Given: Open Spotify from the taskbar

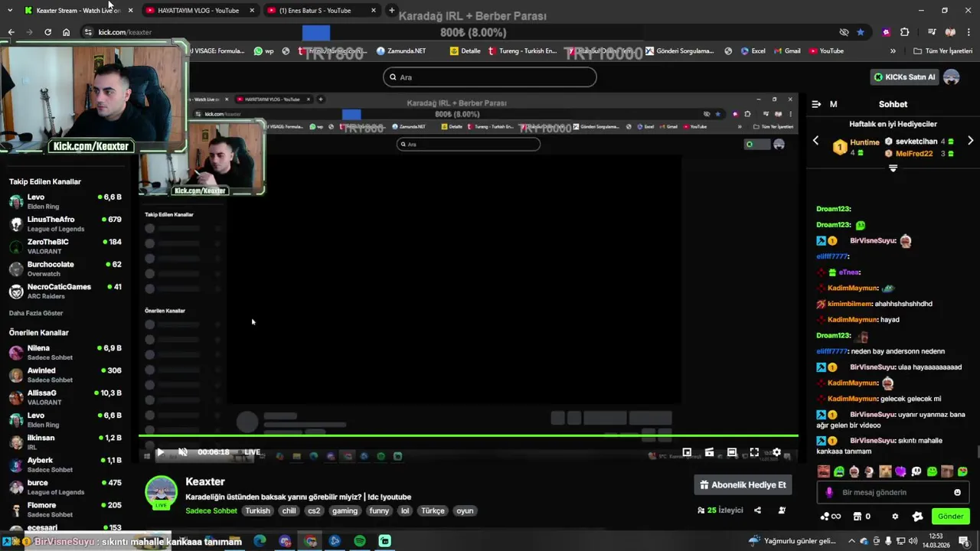Looking at the screenshot, I should pyautogui.click(x=360, y=541).
